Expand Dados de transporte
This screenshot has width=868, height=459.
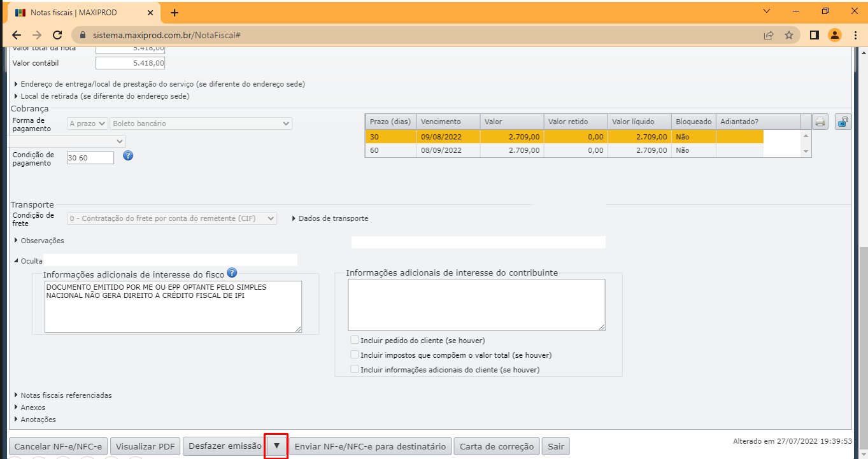point(330,218)
